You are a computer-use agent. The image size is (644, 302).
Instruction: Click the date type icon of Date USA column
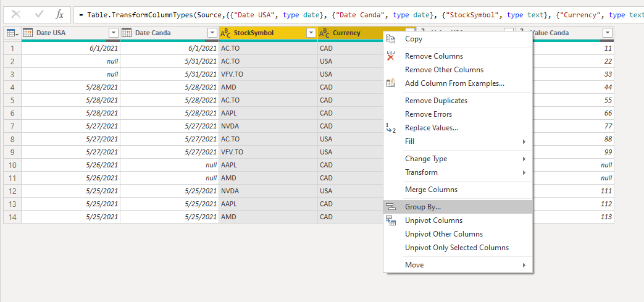tap(28, 33)
